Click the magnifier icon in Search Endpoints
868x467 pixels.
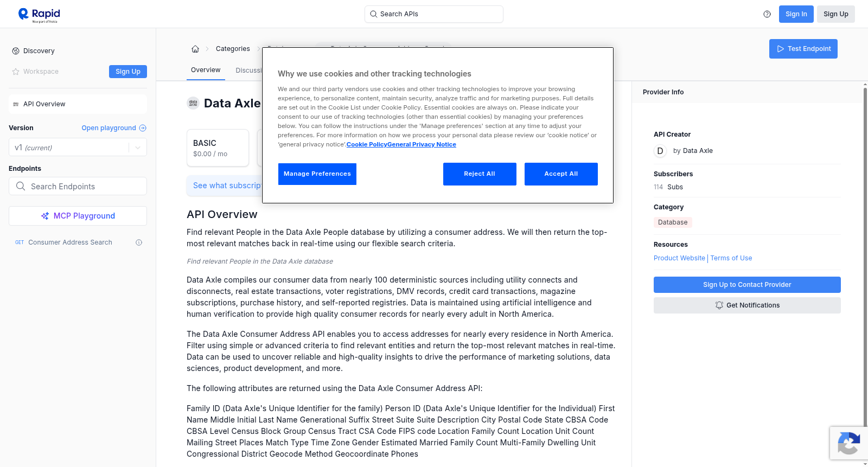[x=21, y=186]
